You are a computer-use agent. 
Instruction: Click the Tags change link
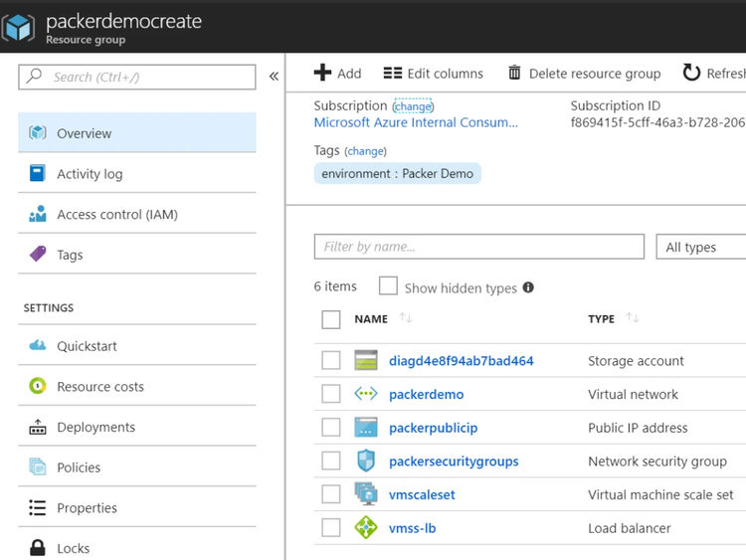click(365, 151)
